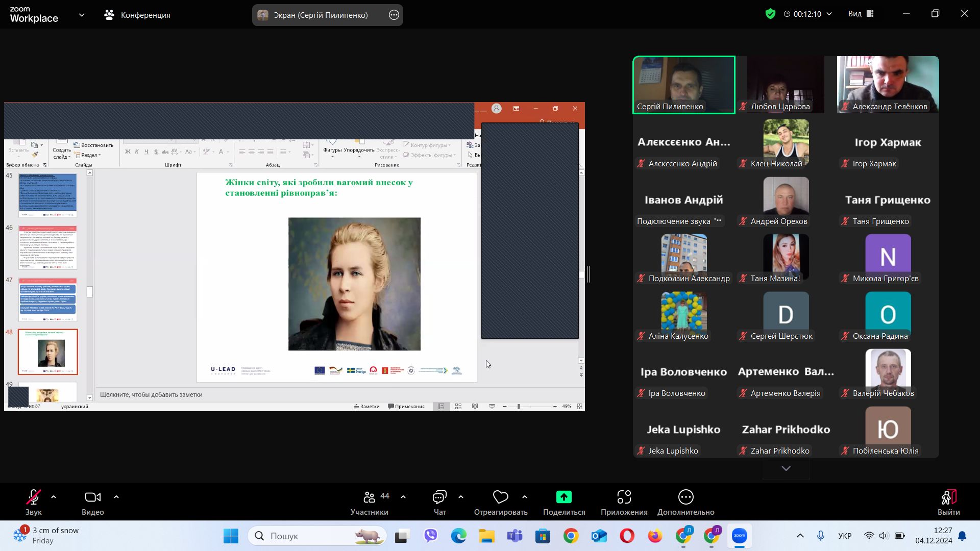Open the Дополнительно more options icon
Screen dimensions: 980x551
685,497
